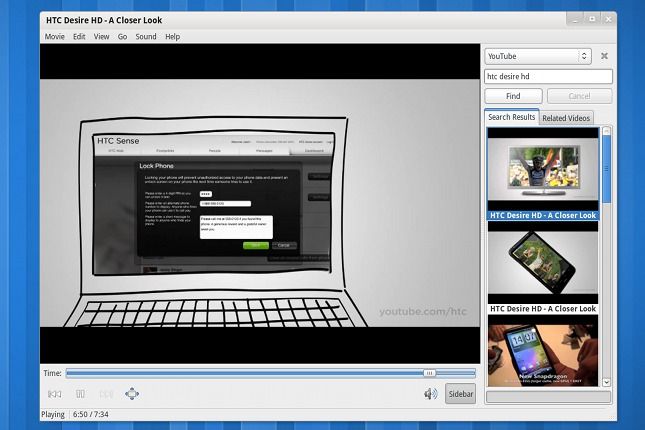Click the results list scrollbar thumb
645x430 pixels.
pyautogui.click(x=606, y=169)
